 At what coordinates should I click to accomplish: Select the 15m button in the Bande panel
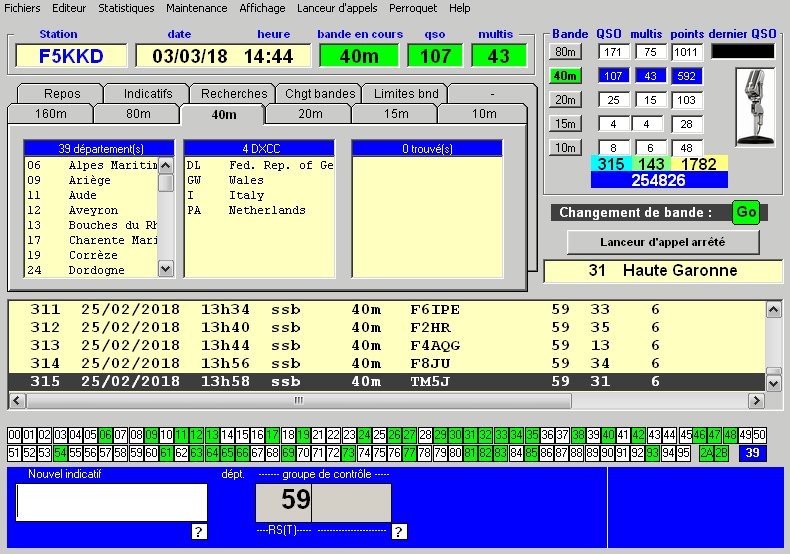coord(565,123)
